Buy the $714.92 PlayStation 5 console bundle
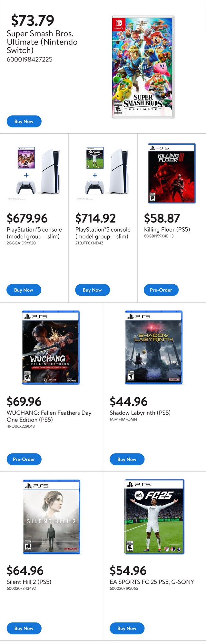 pyautogui.click(x=92, y=290)
